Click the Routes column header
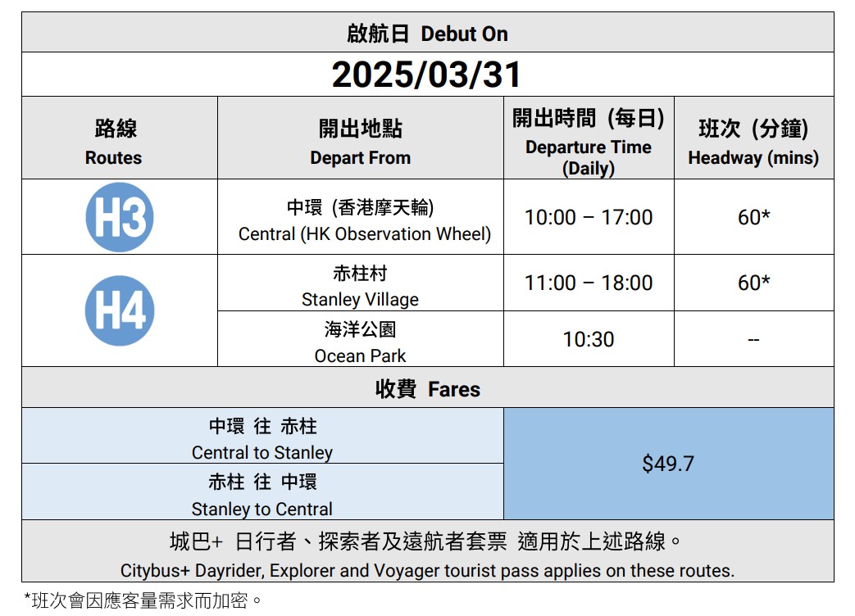Image resolution: width=855 pixels, height=616 pixels. coord(114,142)
